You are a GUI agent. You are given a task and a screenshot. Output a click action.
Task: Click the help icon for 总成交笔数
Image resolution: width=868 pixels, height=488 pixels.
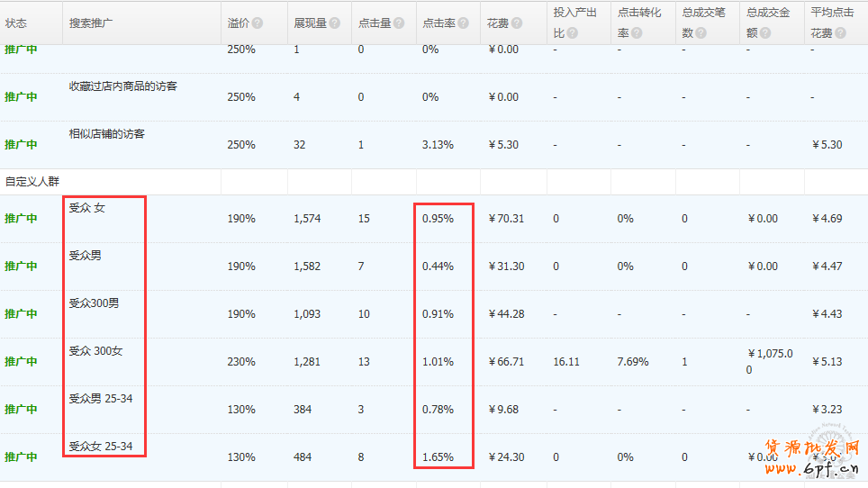pyautogui.click(x=701, y=33)
